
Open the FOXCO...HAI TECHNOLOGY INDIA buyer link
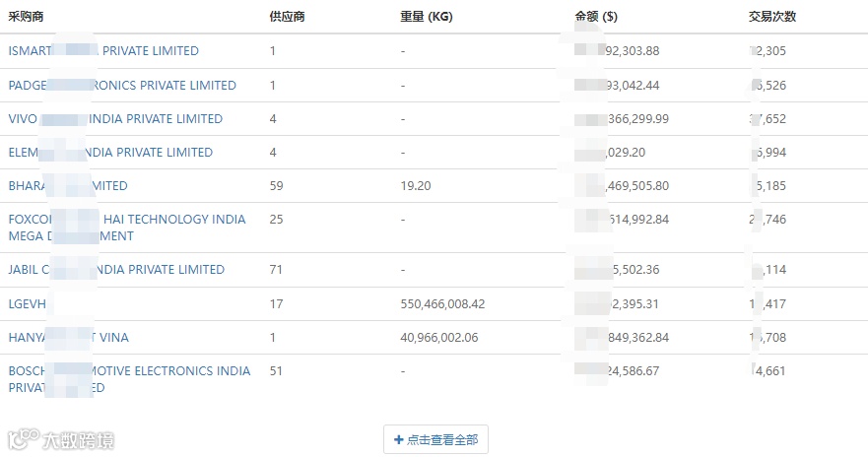click(x=127, y=228)
